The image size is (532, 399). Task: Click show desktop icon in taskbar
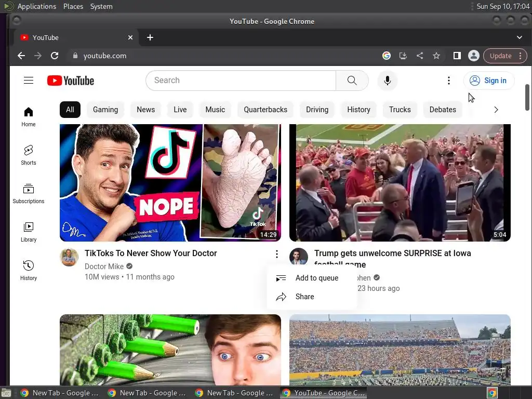click(6, 393)
